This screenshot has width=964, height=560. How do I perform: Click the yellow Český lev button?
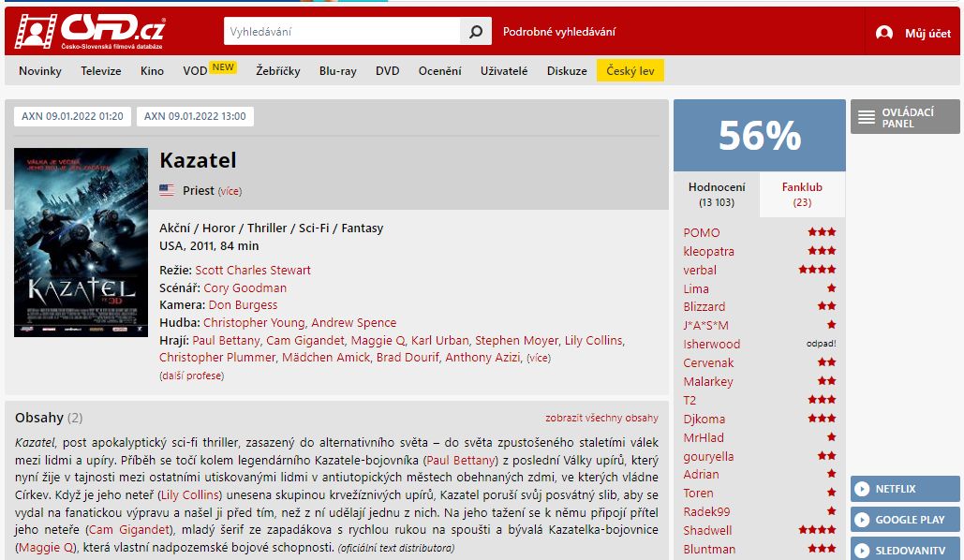[630, 70]
